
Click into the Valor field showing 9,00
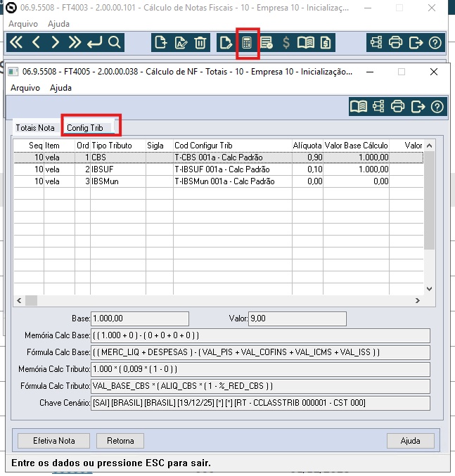click(x=297, y=319)
